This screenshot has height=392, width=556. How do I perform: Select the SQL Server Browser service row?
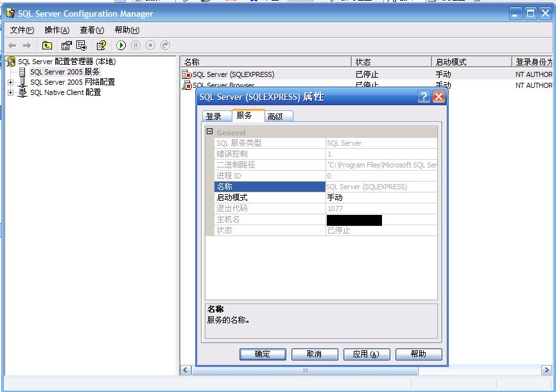(x=367, y=85)
